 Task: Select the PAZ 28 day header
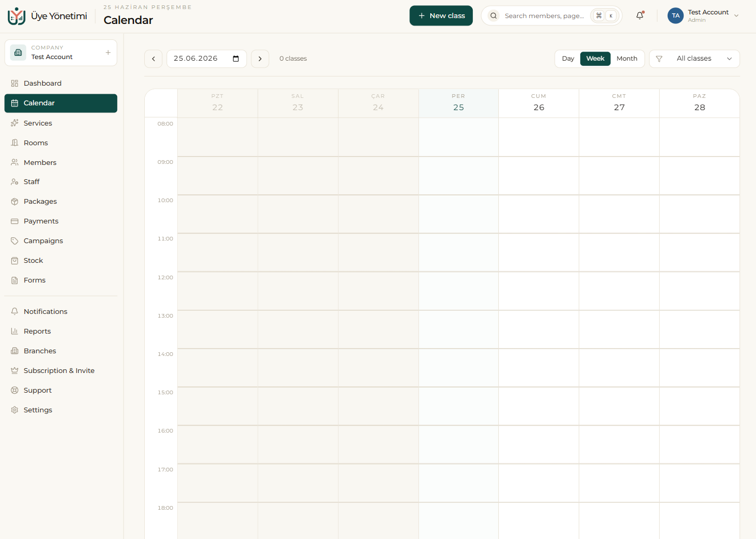point(700,103)
